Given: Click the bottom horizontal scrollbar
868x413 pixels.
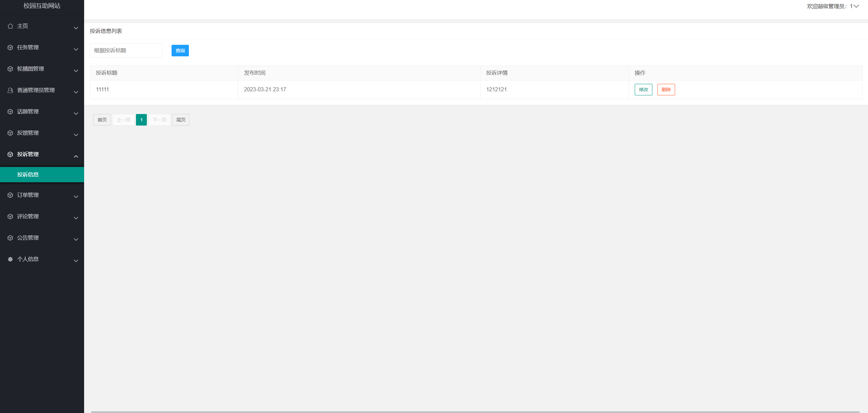Looking at the screenshot, I should click(475, 412).
